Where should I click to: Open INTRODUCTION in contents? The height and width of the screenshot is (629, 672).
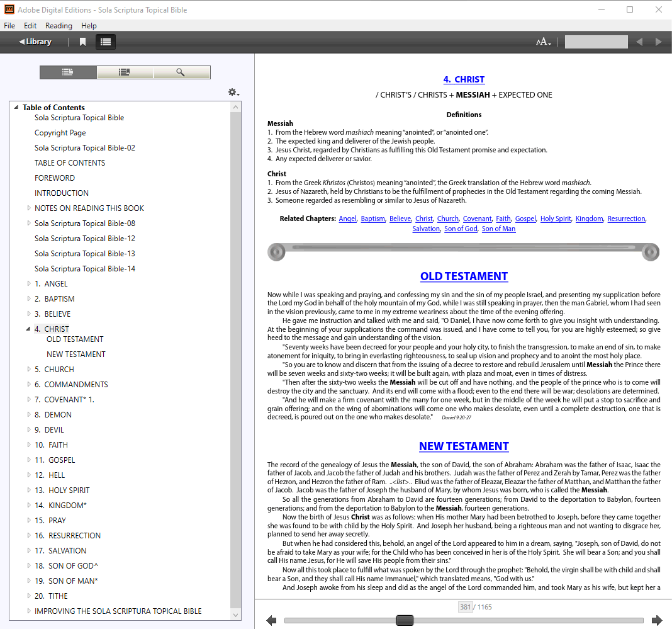tap(61, 193)
